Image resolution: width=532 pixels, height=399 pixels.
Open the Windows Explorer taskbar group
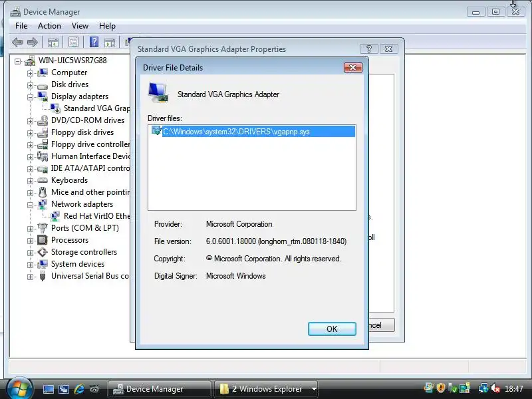pyautogui.click(x=267, y=389)
